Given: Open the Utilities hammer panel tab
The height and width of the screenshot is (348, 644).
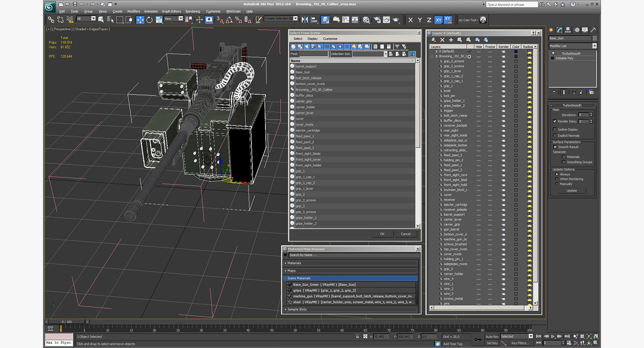Looking at the screenshot, I should [594, 30].
